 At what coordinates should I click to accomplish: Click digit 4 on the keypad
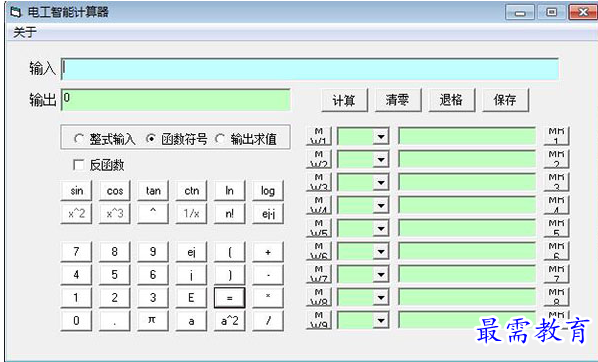pos(76,275)
